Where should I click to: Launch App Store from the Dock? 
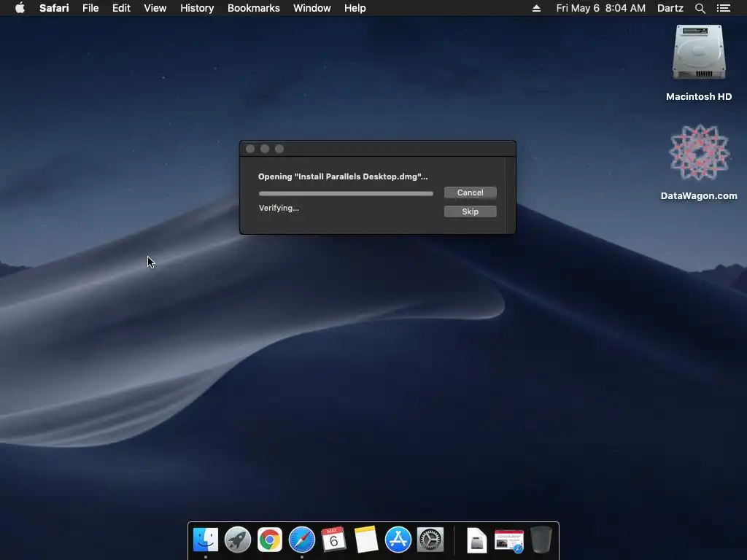point(398,540)
